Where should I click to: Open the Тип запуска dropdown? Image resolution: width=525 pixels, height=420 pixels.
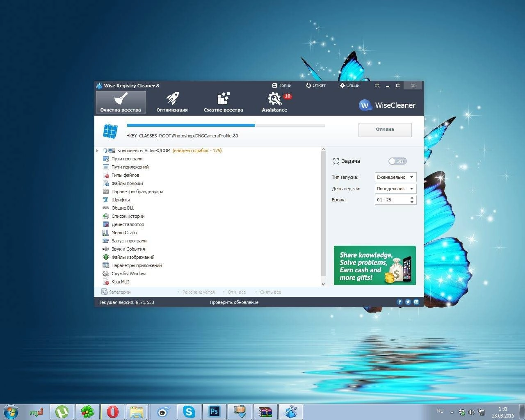[x=396, y=177]
